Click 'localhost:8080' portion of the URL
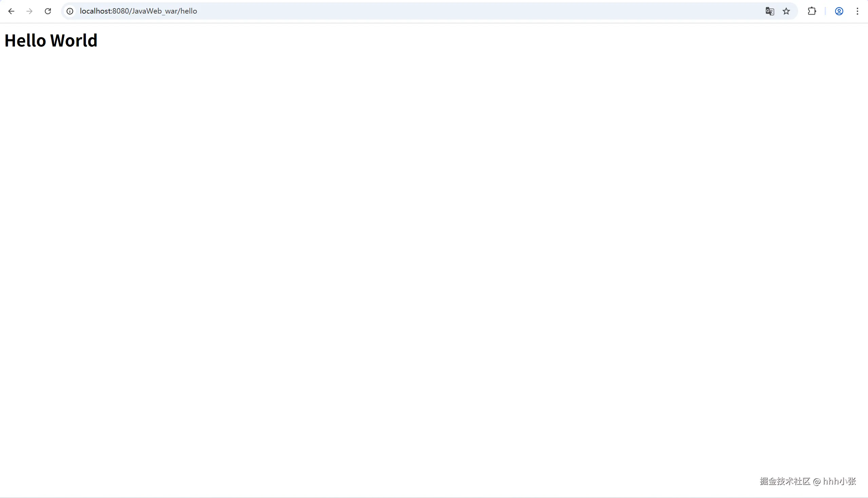Viewport: 868px width, 498px height. coord(104,11)
